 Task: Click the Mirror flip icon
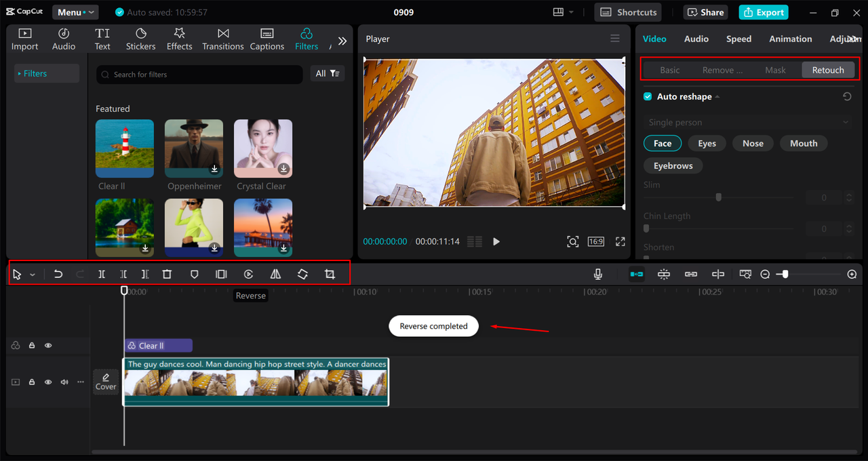pos(275,274)
